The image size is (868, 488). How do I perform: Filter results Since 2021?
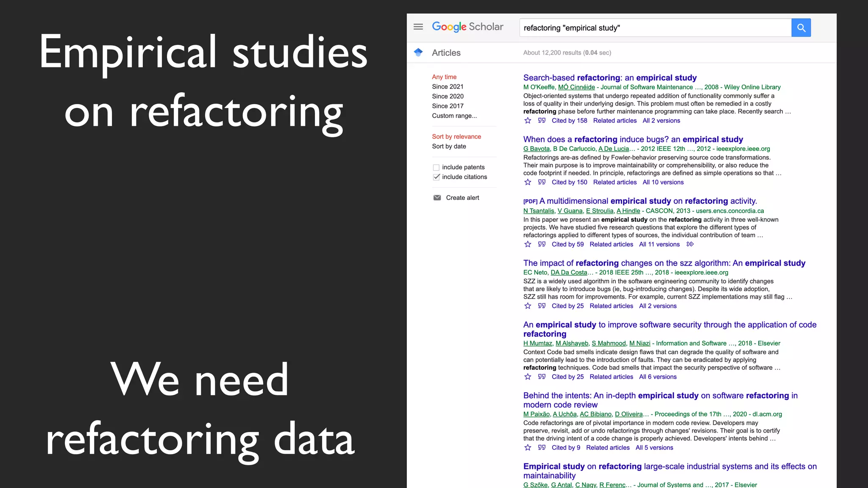tap(448, 86)
